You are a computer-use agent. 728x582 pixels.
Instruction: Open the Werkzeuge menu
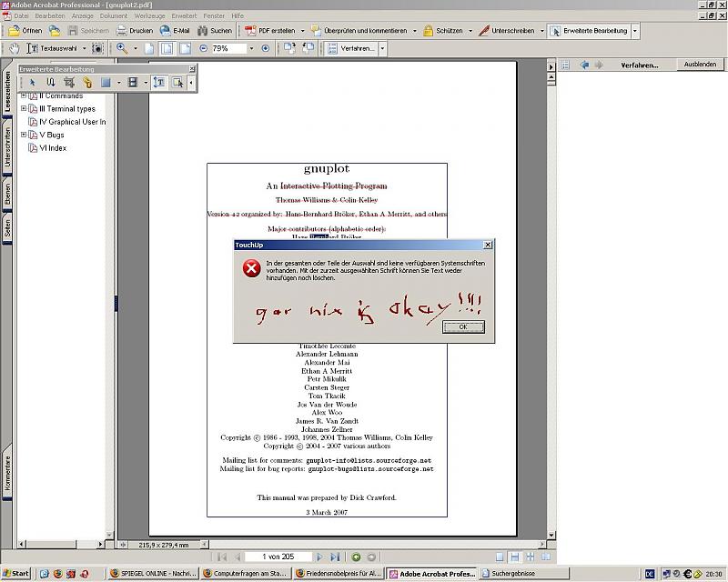tap(149, 15)
